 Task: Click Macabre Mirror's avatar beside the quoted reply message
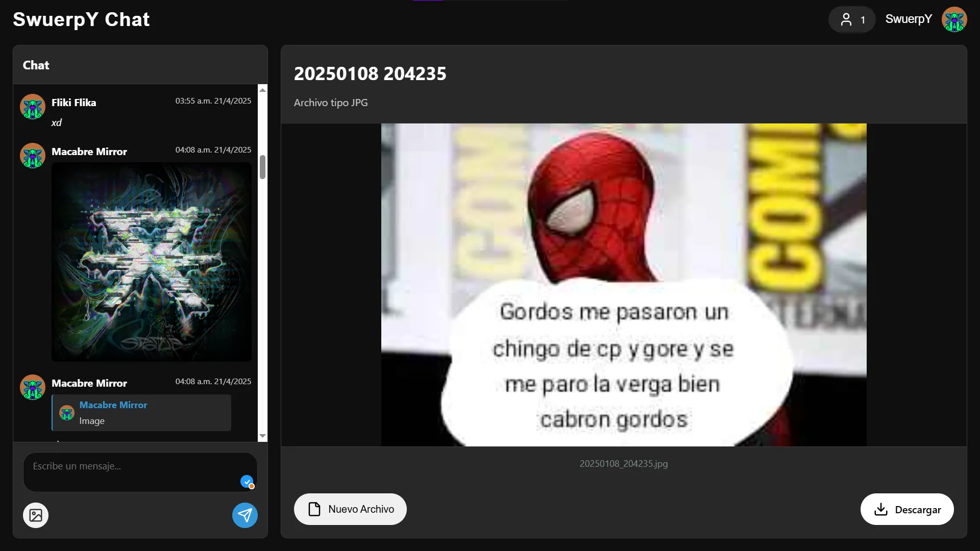pos(33,387)
